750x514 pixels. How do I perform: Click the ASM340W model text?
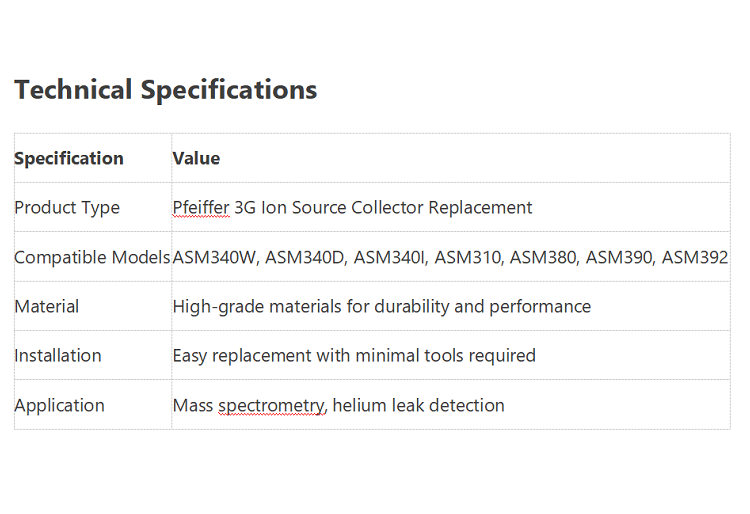(216, 257)
